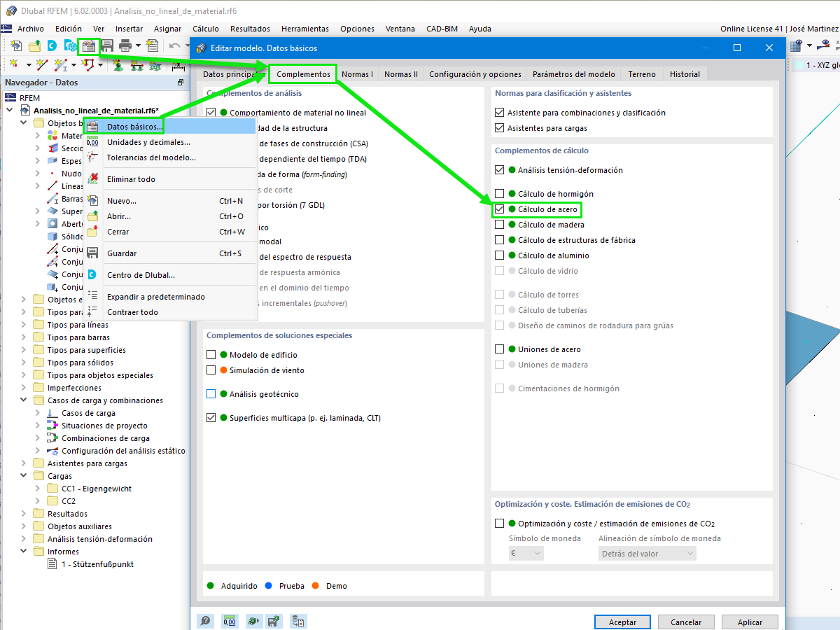Click Centro de Dlubal icon in context menu

coord(92,275)
